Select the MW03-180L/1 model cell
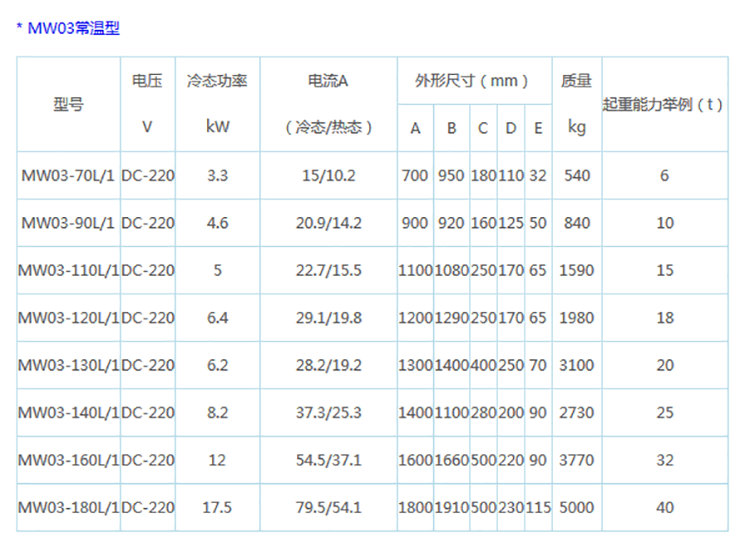Image resolution: width=750 pixels, height=543 pixels. coord(68,507)
